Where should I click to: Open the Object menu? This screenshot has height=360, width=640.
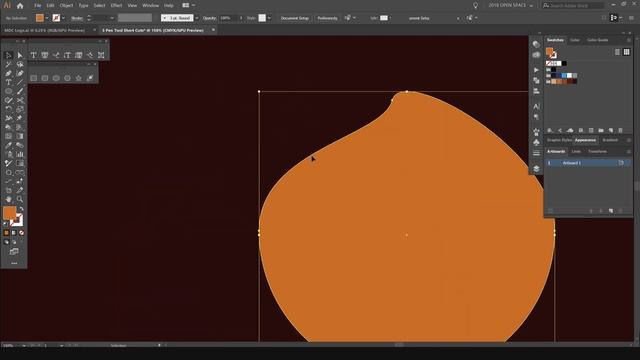tap(66, 6)
